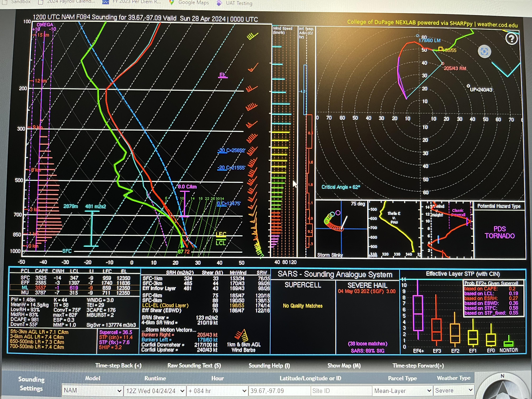Image resolution: width=532 pixels, height=399 pixels.
Task: Click the help question mark icon
Action: pyautogui.click(x=512, y=39)
